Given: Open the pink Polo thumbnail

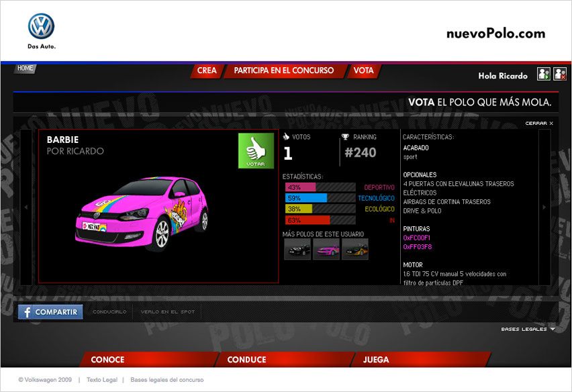Looking at the screenshot, I should (326, 250).
